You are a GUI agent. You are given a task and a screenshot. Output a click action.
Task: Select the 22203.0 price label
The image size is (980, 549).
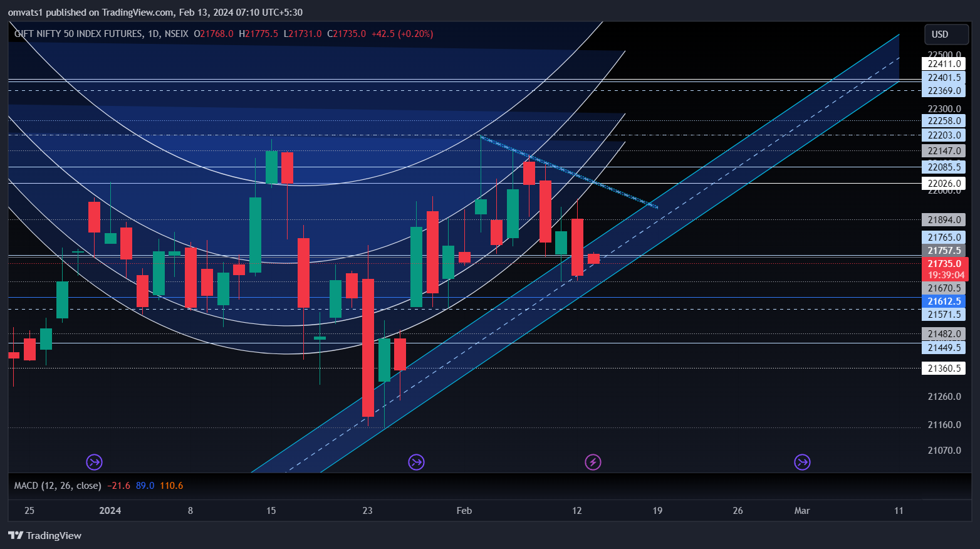(x=944, y=135)
